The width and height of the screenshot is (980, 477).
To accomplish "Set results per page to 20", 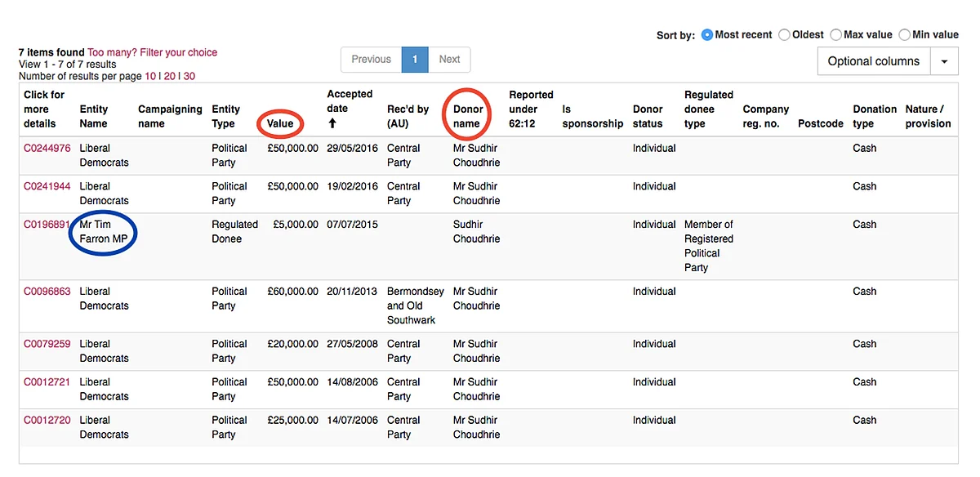I will click(170, 76).
